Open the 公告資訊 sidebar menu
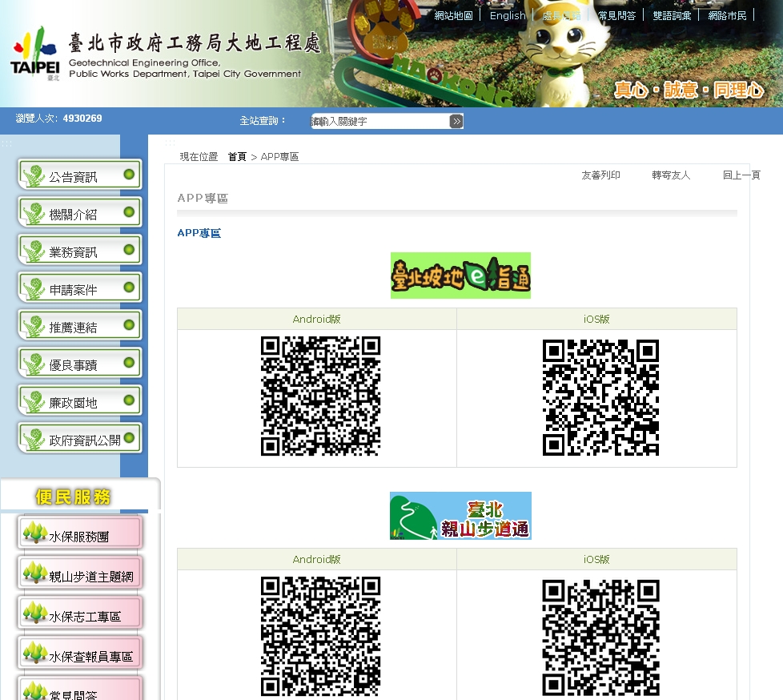 (x=80, y=175)
